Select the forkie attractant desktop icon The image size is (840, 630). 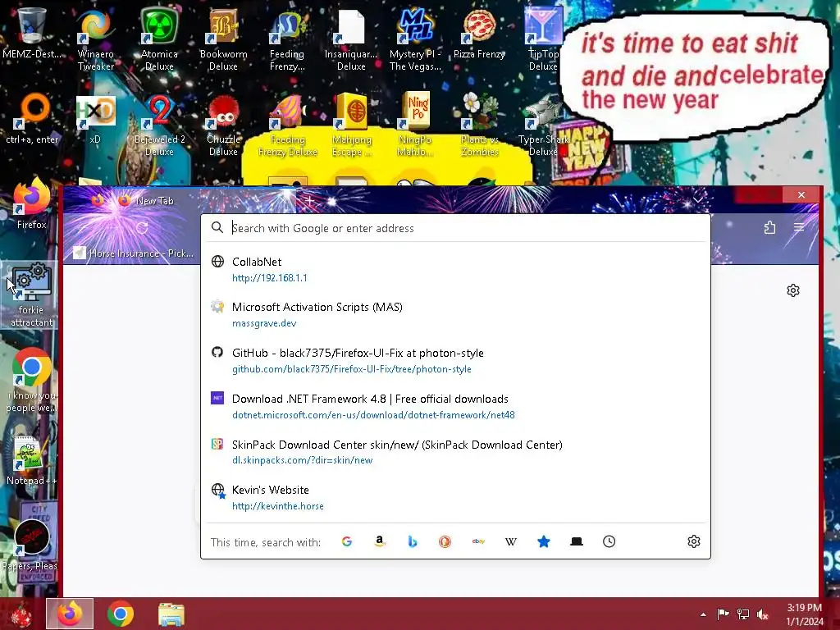(31, 294)
